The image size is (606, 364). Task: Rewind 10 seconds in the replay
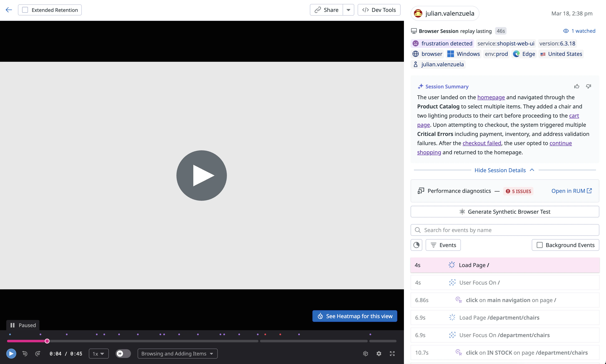click(25, 353)
